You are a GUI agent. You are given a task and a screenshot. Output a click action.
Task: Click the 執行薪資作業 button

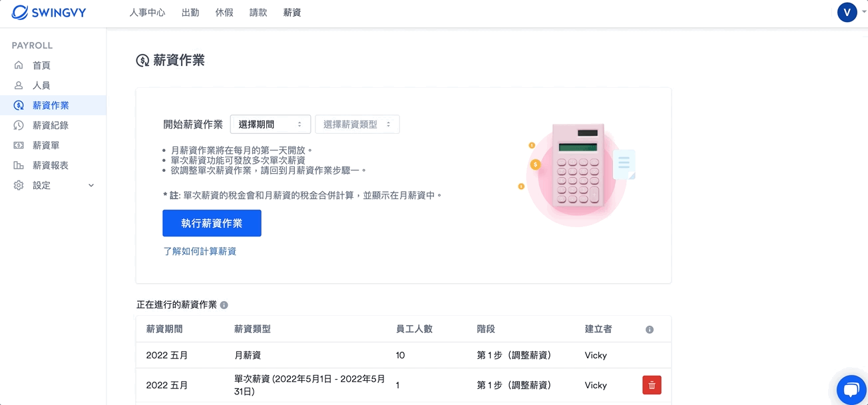click(212, 223)
